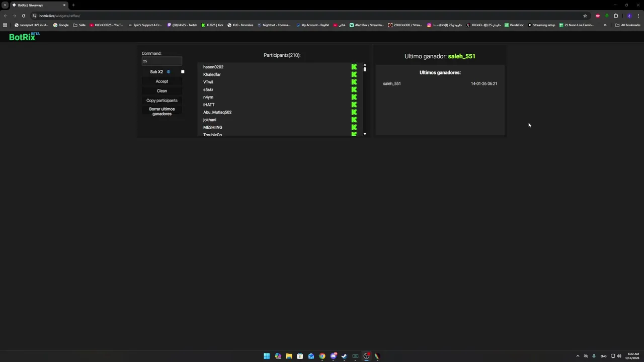Screen dimensions: 644x362
Task: Open Chrome profile avatar
Action: click(x=629, y=16)
